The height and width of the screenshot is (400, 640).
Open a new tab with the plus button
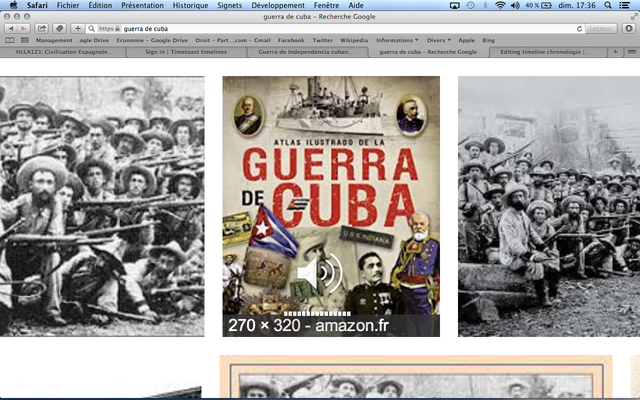pos(616,52)
